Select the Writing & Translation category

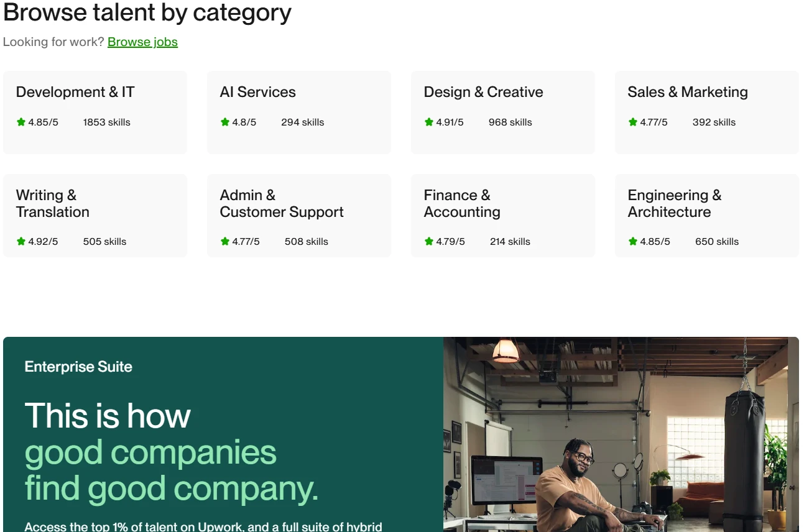point(95,214)
